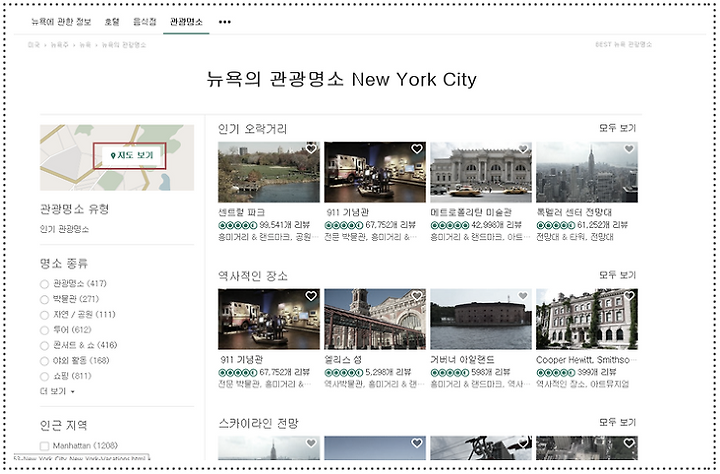Open 거버너 아일랜드 photo thumbnail
The image size is (720, 474).
click(x=481, y=319)
